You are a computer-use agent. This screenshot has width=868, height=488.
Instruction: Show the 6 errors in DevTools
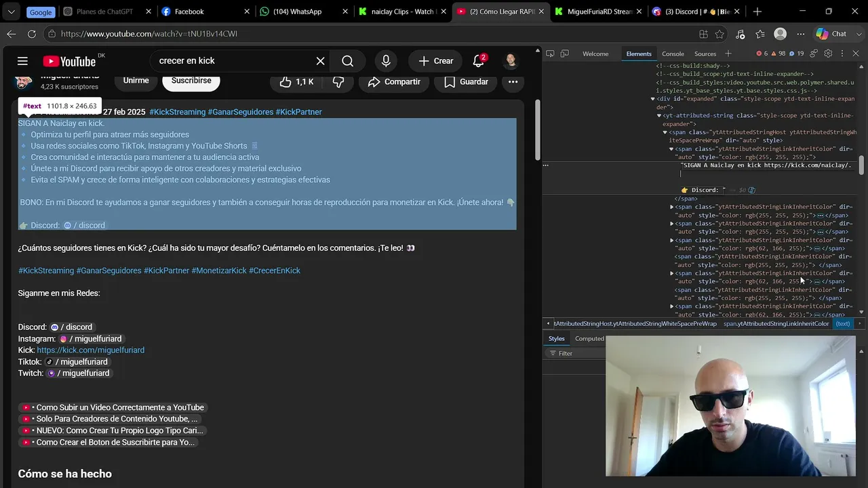[x=763, y=54]
